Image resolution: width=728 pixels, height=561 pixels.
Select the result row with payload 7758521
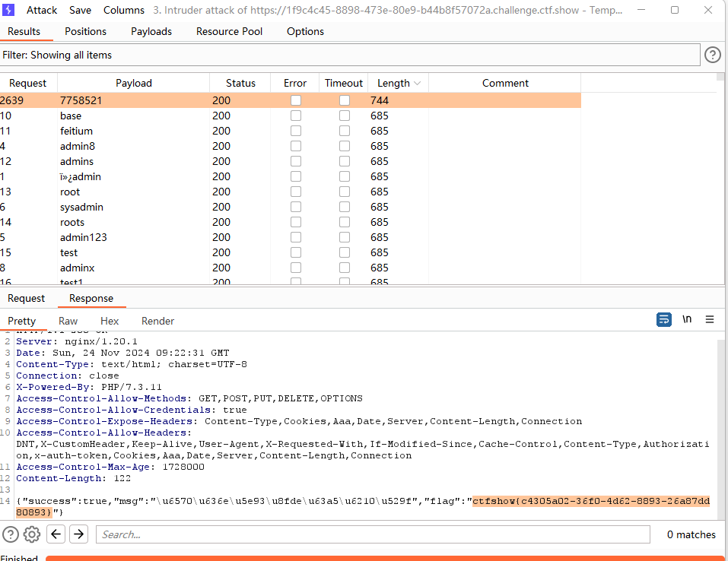(290, 100)
